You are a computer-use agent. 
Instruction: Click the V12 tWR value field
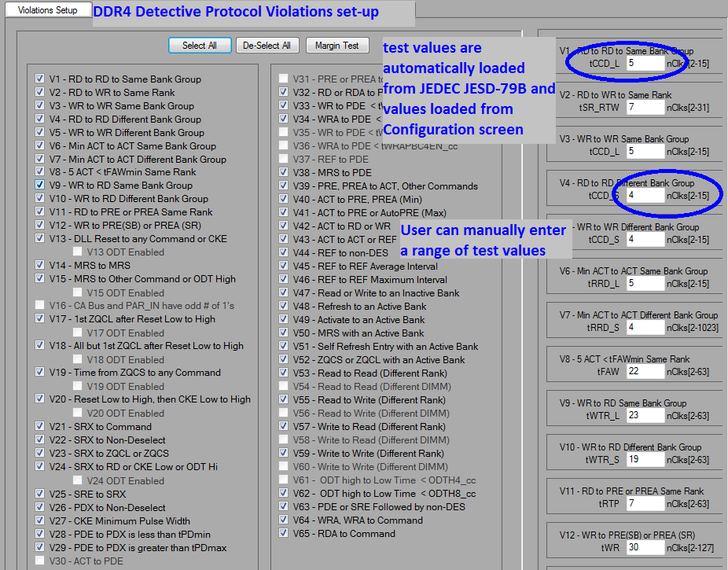click(x=645, y=548)
